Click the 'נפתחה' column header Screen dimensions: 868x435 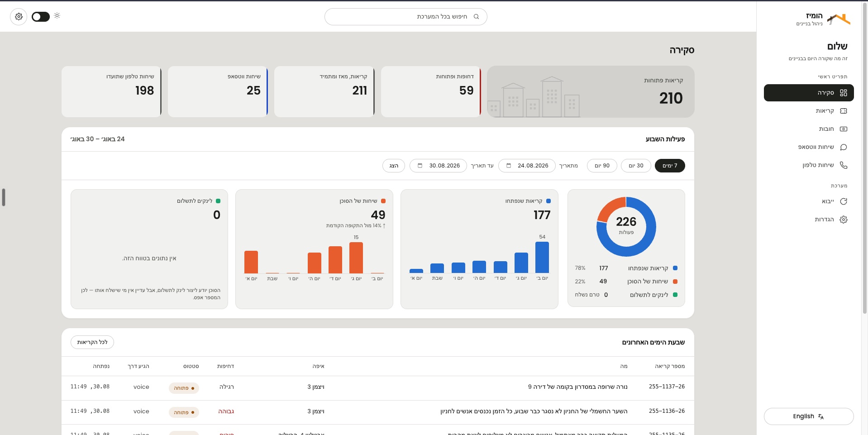click(101, 366)
